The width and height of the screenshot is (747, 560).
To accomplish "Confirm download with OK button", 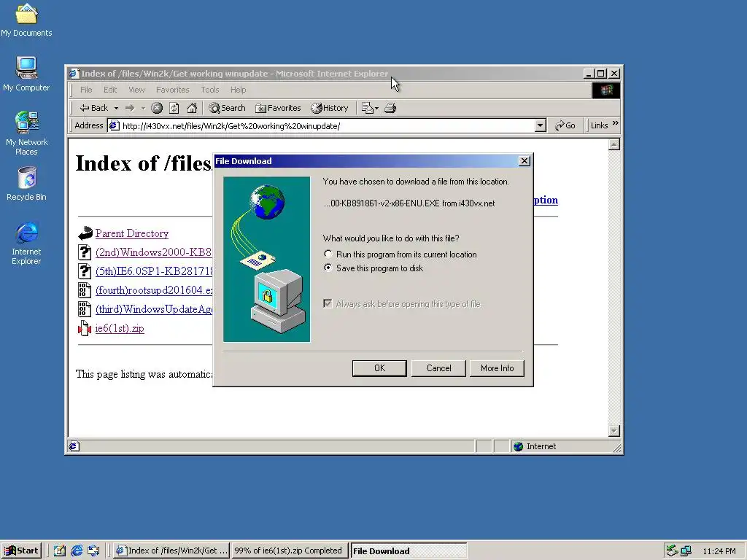I will (x=379, y=368).
